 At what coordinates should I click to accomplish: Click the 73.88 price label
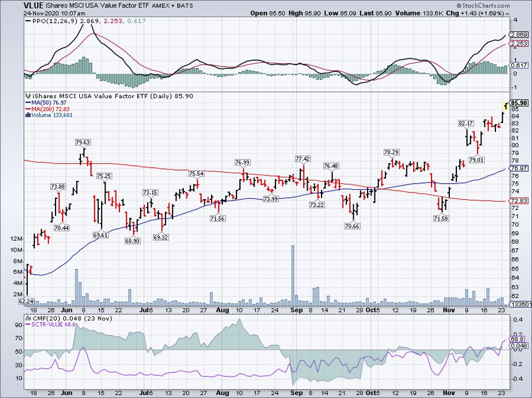(x=58, y=187)
